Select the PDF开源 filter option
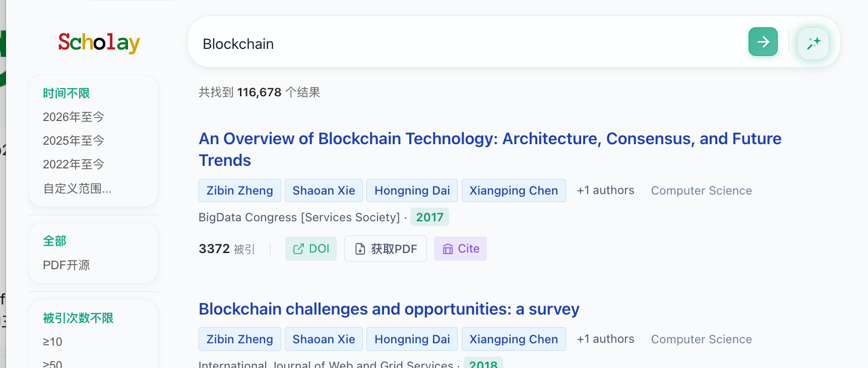868x368 pixels. [x=66, y=265]
